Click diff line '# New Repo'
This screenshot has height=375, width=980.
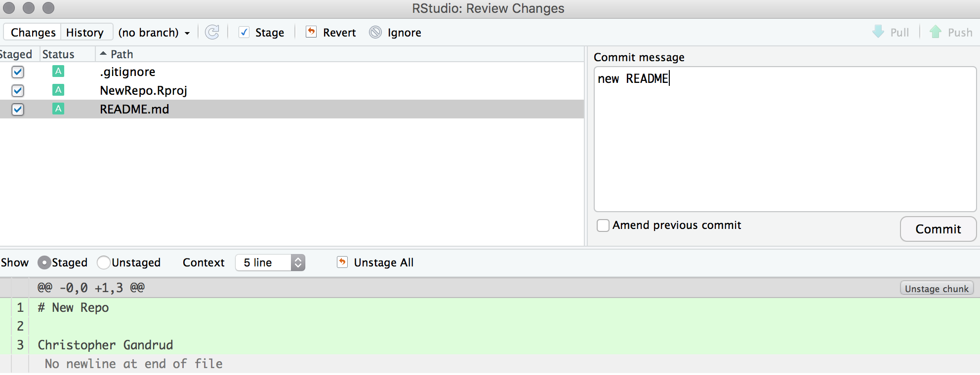[x=73, y=307]
